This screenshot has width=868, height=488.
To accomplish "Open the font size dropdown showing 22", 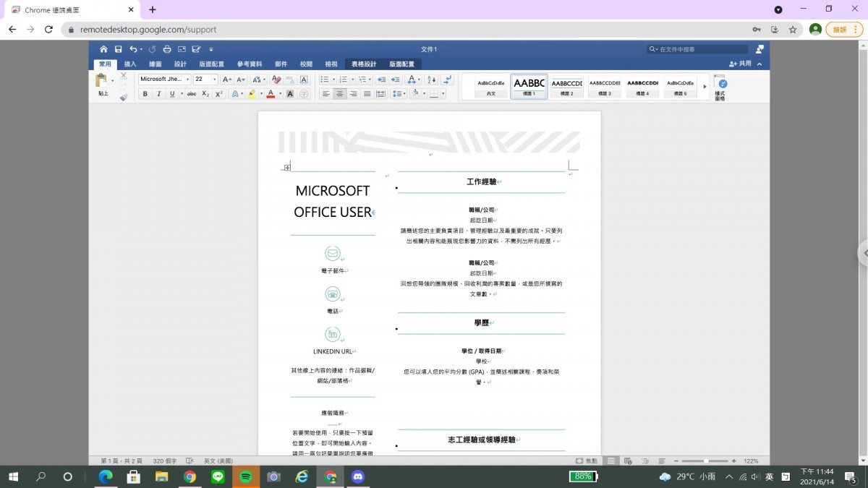I will [x=214, y=80].
